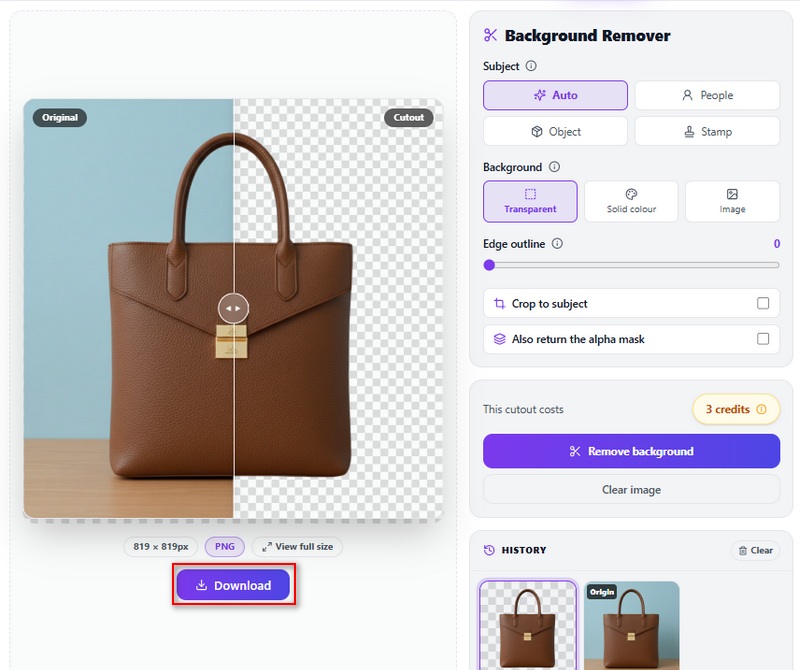This screenshot has width=800, height=670.
Task: Click the scissors icon beside Background Remover title
Action: [x=490, y=35]
